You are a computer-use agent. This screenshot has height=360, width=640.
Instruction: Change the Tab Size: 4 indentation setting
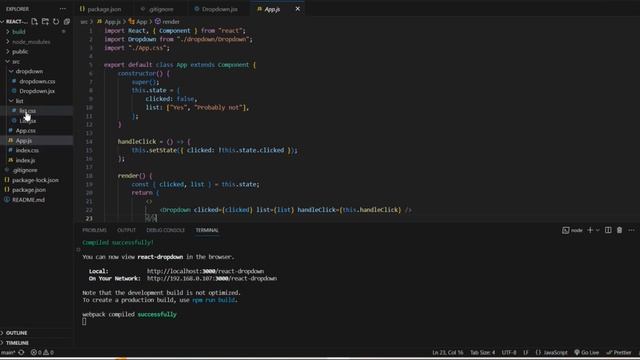[482, 352]
